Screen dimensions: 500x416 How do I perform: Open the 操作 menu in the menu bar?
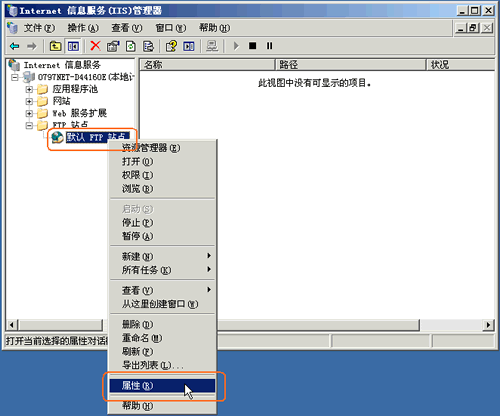83,28
